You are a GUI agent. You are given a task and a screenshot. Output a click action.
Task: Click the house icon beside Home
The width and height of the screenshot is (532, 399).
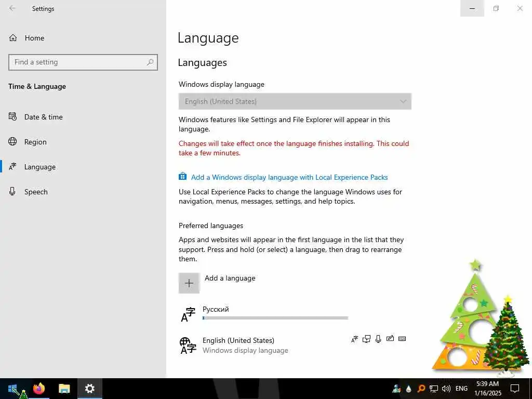[12, 38]
